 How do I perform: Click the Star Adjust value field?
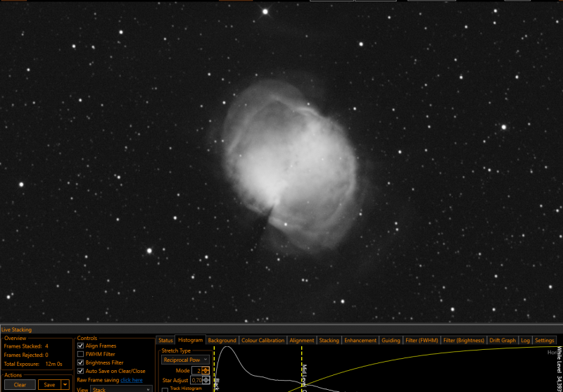[x=196, y=380]
